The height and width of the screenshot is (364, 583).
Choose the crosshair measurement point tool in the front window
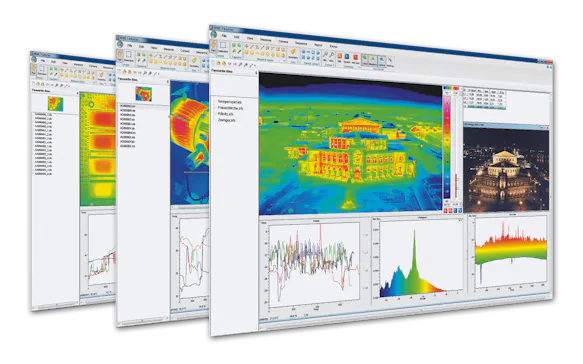(247, 46)
